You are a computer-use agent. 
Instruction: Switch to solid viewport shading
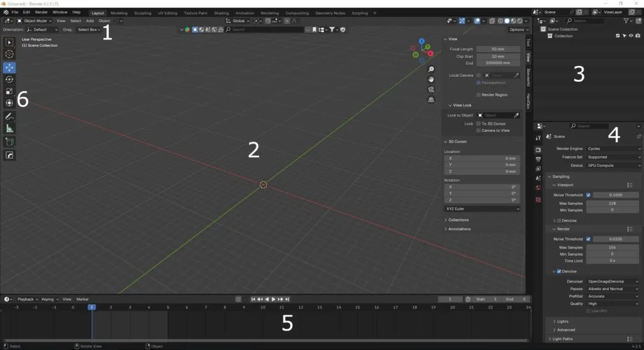tap(507, 21)
